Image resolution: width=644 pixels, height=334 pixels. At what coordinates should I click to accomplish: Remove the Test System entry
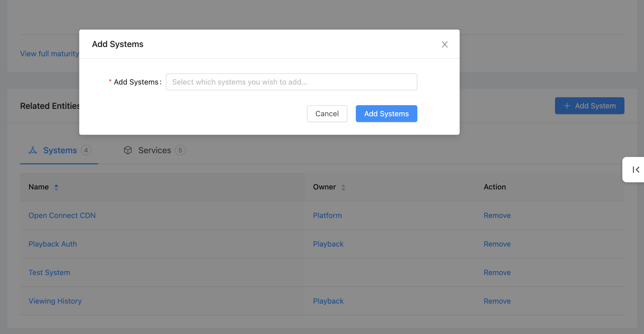(497, 272)
